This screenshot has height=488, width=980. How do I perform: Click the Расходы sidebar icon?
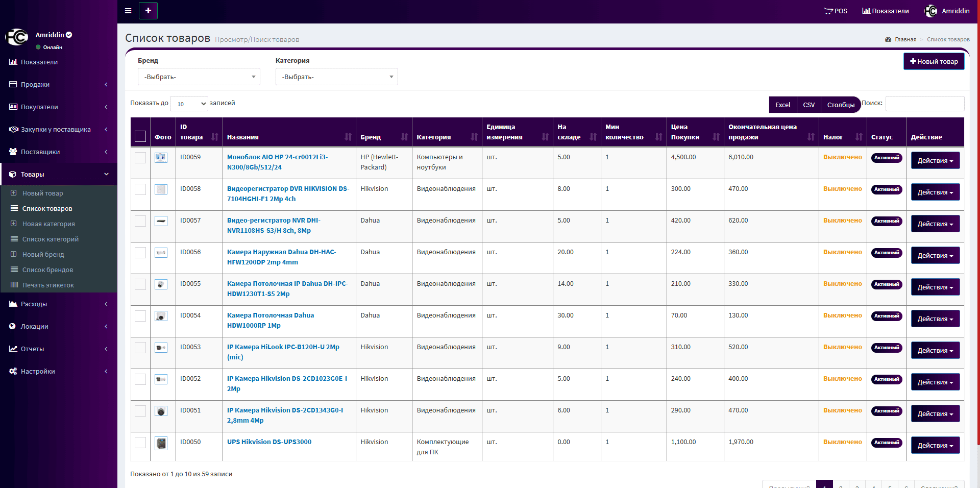[x=13, y=304]
